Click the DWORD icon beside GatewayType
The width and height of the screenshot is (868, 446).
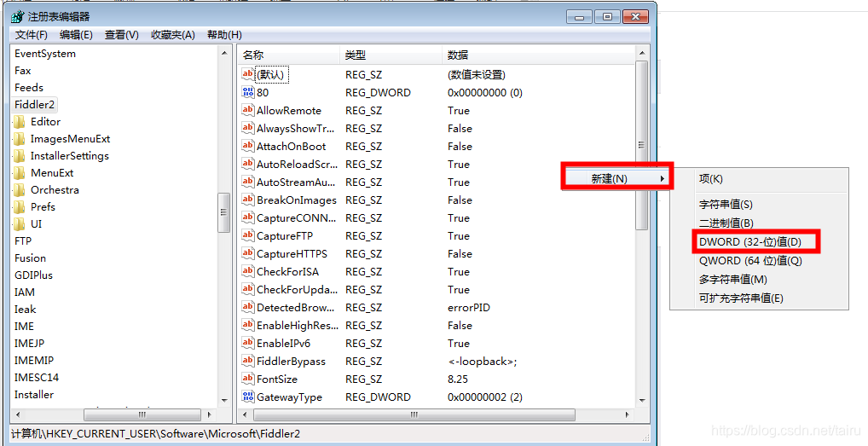tap(247, 397)
